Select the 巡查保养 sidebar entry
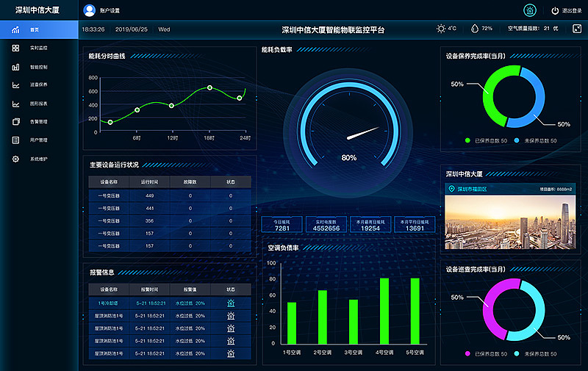 click(x=39, y=84)
